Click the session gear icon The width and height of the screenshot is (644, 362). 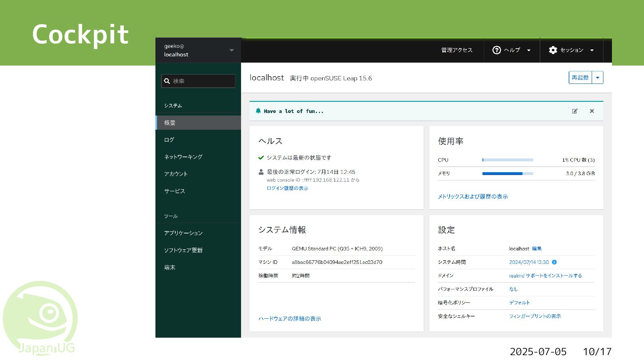553,50
